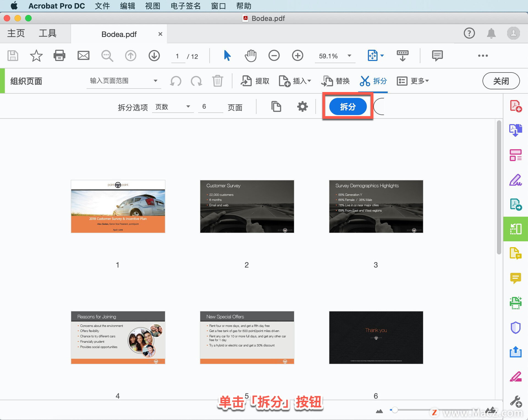Click the blue 拆分 (Split) button
Image resolution: width=528 pixels, height=420 pixels.
348,107
